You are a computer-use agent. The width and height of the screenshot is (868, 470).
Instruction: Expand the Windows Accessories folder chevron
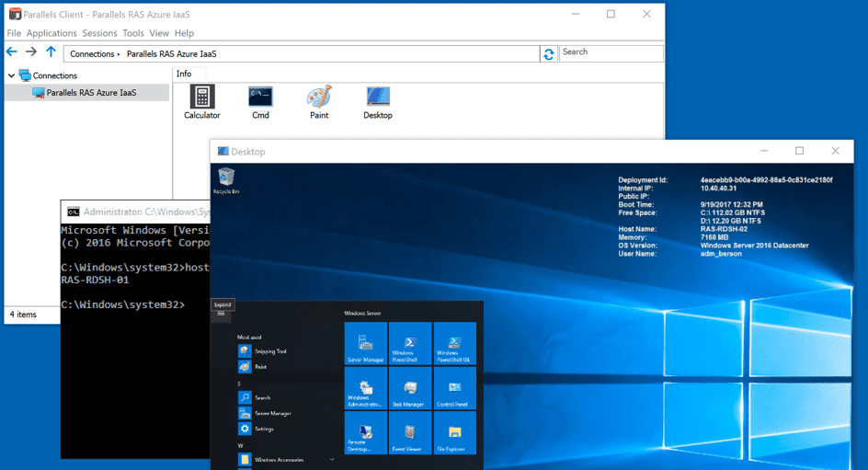[x=332, y=460]
